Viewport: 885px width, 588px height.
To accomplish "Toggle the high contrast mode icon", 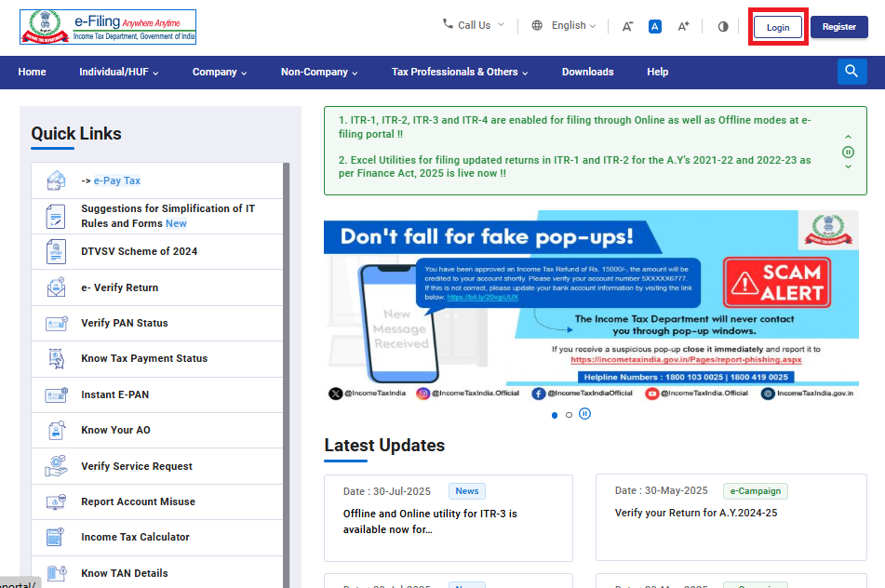I will (723, 26).
